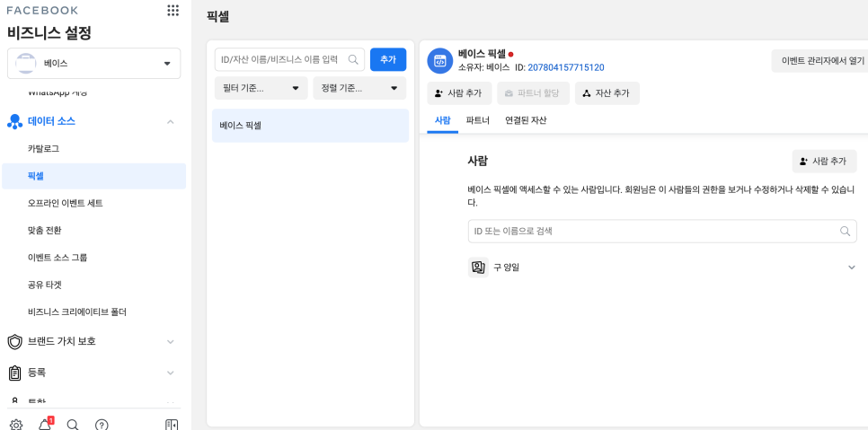Click 사람 추가 button in 사람 section
The image size is (868, 430).
824,162
